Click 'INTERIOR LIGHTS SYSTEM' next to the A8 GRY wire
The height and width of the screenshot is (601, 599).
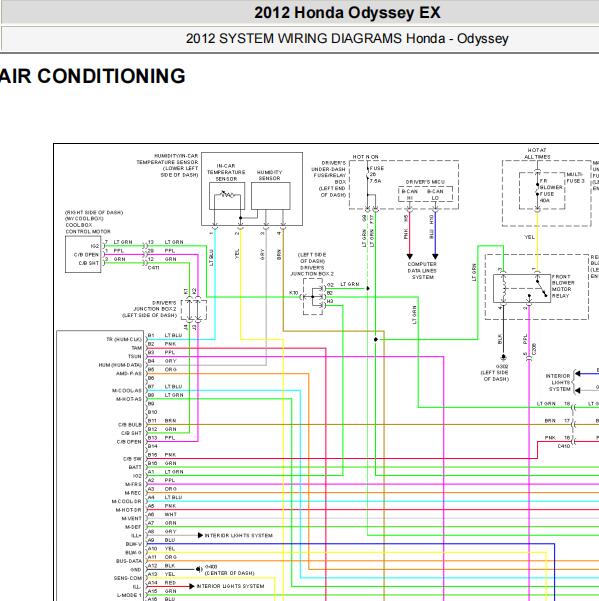point(238,535)
